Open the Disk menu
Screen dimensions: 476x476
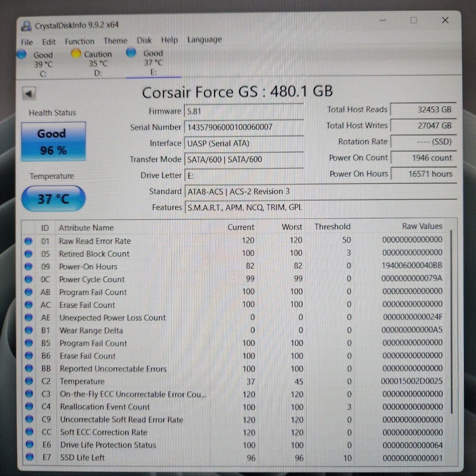click(x=144, y=41)
